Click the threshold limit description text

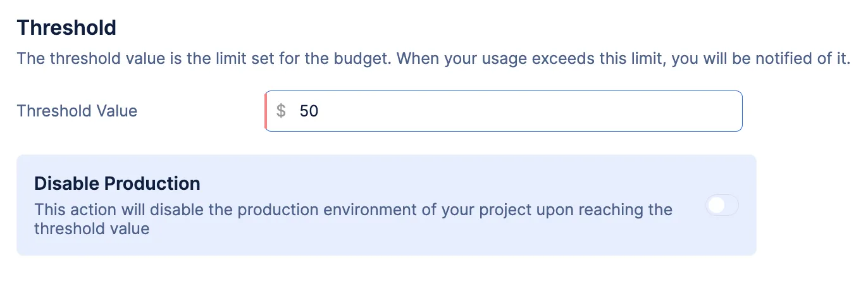coord(433,59)
